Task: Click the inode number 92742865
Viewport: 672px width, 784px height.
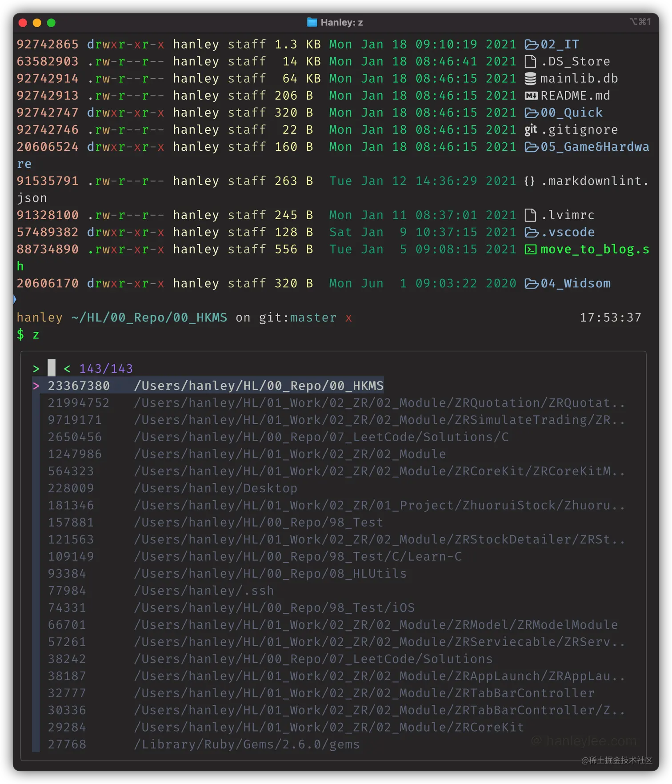Action: pyautogui.click(x=48, y=44)
